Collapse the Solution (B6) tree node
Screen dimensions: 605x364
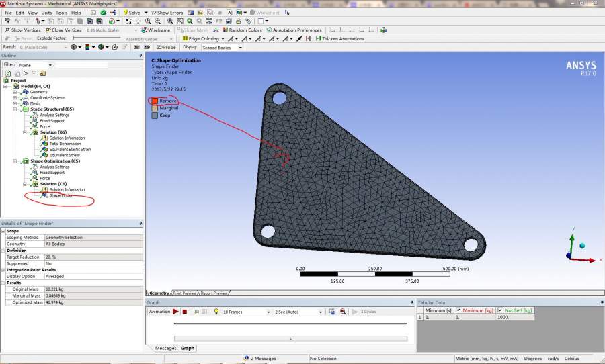25,132
